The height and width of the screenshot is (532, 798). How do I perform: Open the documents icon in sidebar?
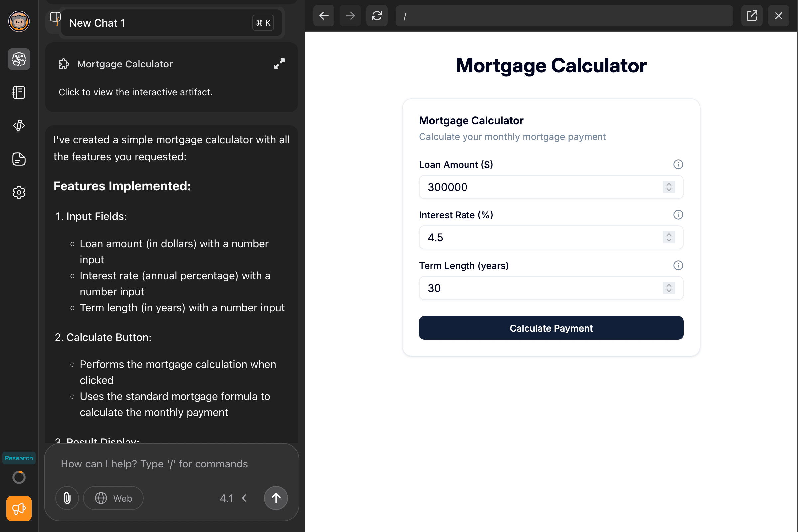pos(19,159)
